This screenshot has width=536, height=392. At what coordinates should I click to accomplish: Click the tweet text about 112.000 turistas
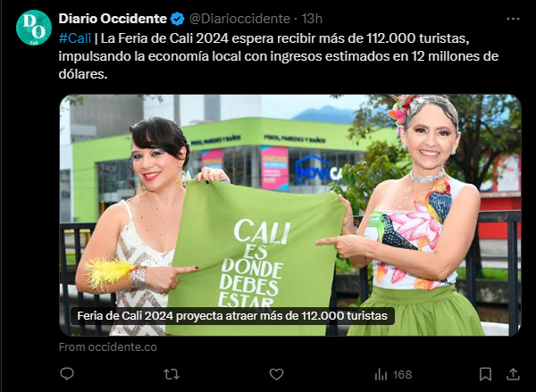[x=279, y=56]
